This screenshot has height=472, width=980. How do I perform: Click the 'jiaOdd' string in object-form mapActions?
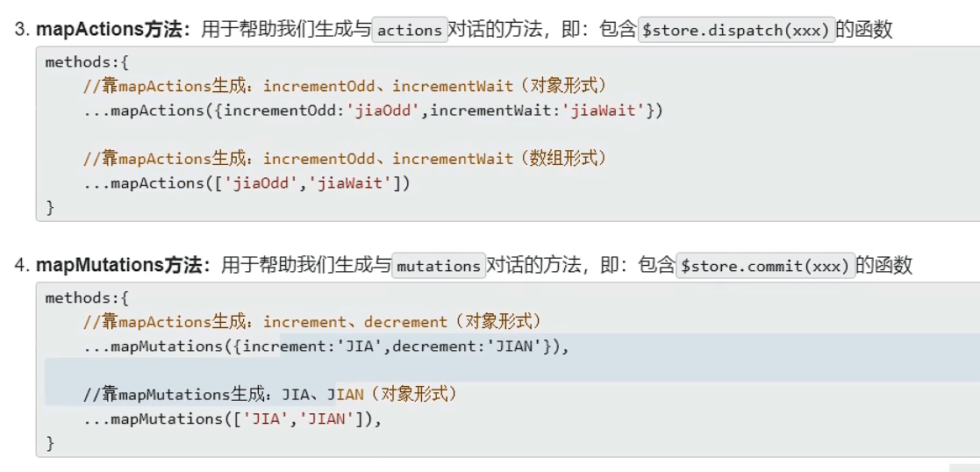click(x=383, y=111)
